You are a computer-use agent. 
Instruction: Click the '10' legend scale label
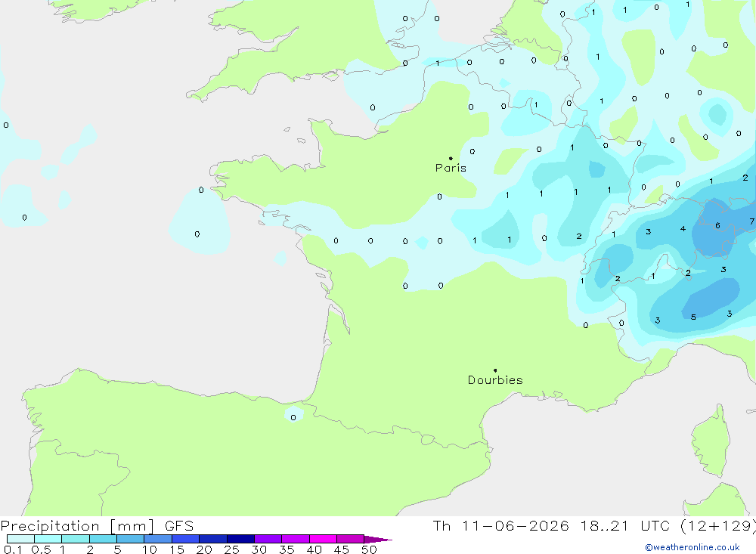[x=149, y=549]
